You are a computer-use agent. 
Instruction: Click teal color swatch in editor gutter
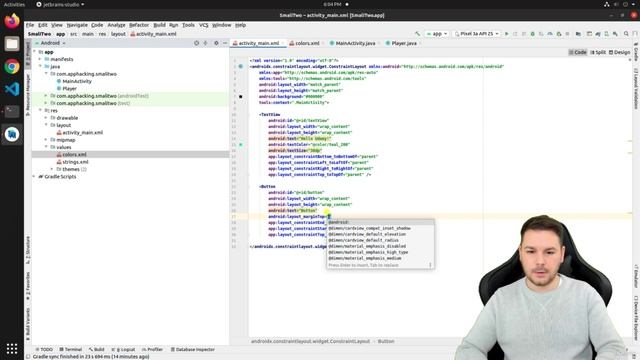[x=241, y=144]
